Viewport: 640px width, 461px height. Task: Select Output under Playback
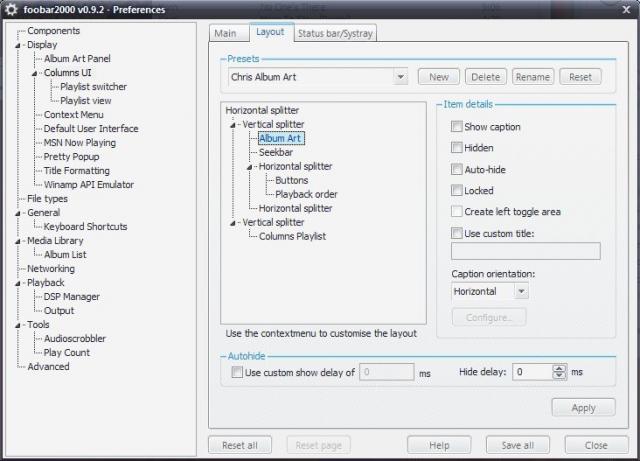[59, 311]
